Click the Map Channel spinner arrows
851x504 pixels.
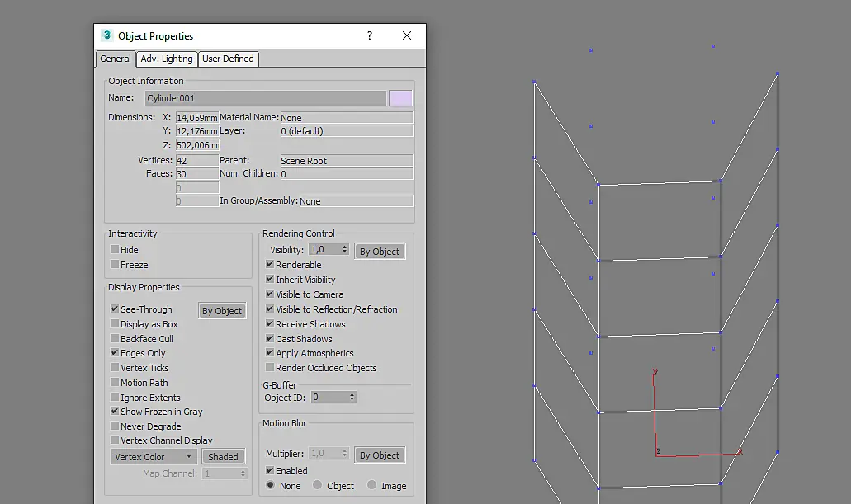(243, 473)
